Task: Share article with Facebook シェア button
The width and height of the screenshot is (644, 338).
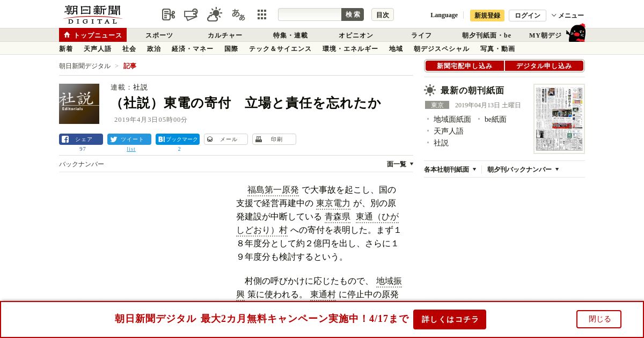Action: 81,139
